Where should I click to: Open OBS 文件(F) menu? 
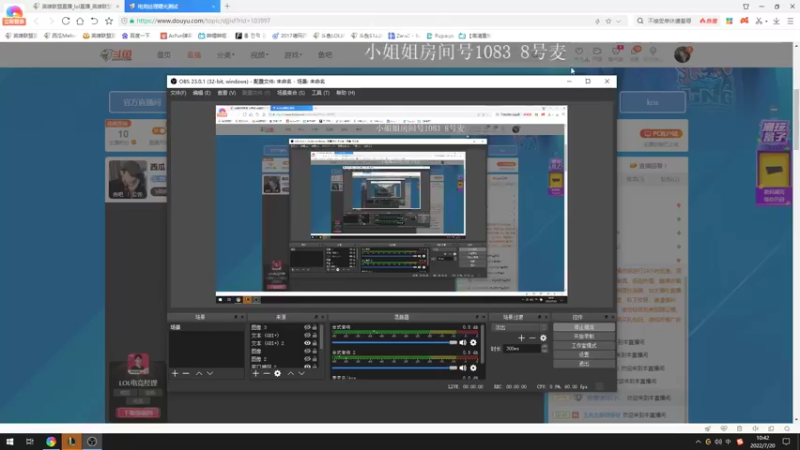tap(178, 93)
